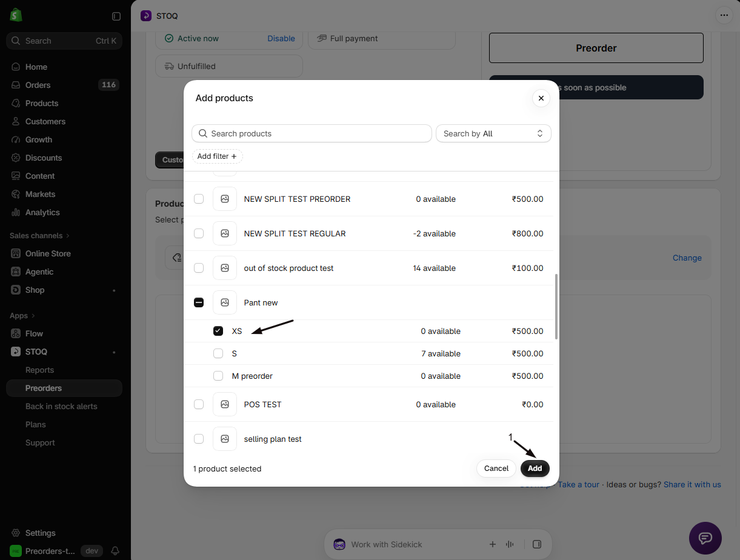The height and width of the screenshot is (560, 740).
Task: Click the Change link
Action: (687, 258)
